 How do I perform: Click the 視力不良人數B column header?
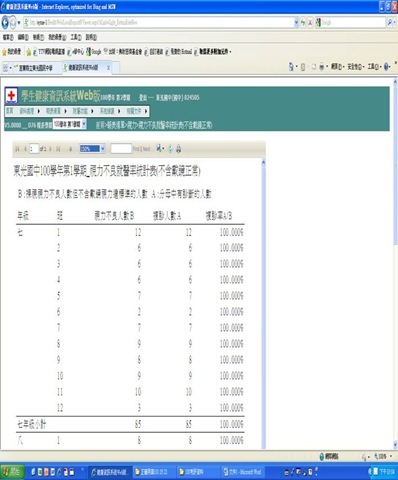pyautogui.click(x=114, y=216)
